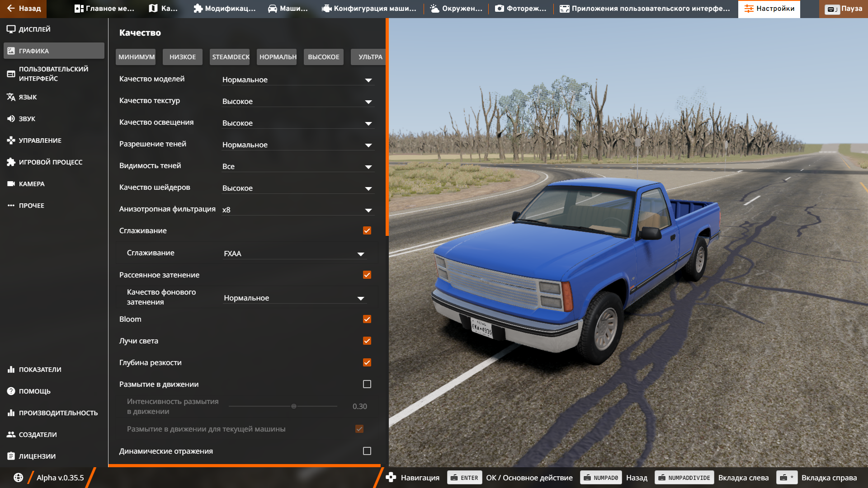Image resolution: width=868 pixels, height=488 pixels.
Task: Enable the motion blur checkbox
Action: [x=367, y=384]
